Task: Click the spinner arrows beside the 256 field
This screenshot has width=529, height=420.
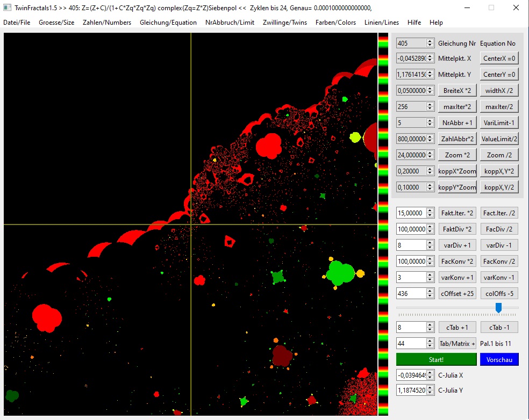Action: pyautogui.click(x=430, y=106)
